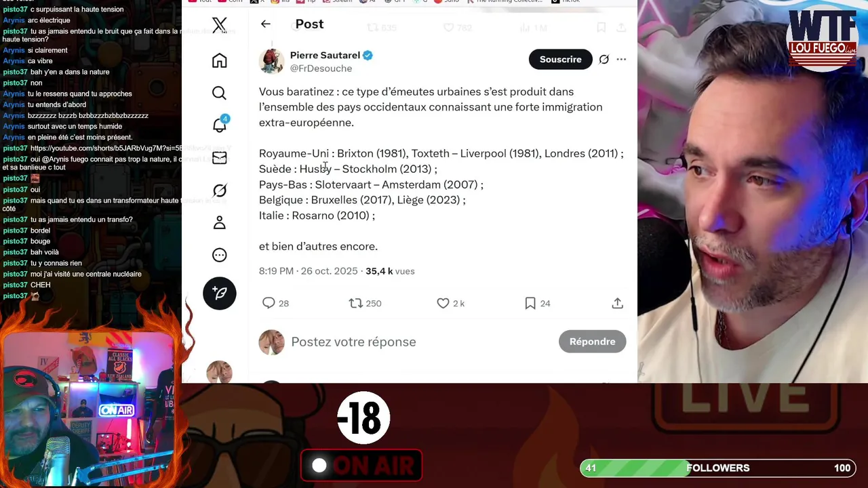Toggle like heart on the post
Image resolution: width=868 pixels, height=488 pixels.
click(443, 304)
